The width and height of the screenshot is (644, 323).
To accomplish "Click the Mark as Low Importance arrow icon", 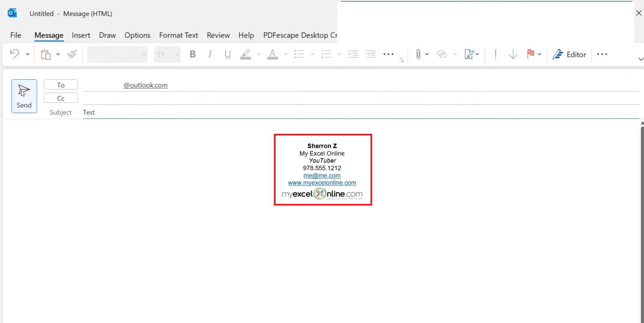I will coord(513,54).
